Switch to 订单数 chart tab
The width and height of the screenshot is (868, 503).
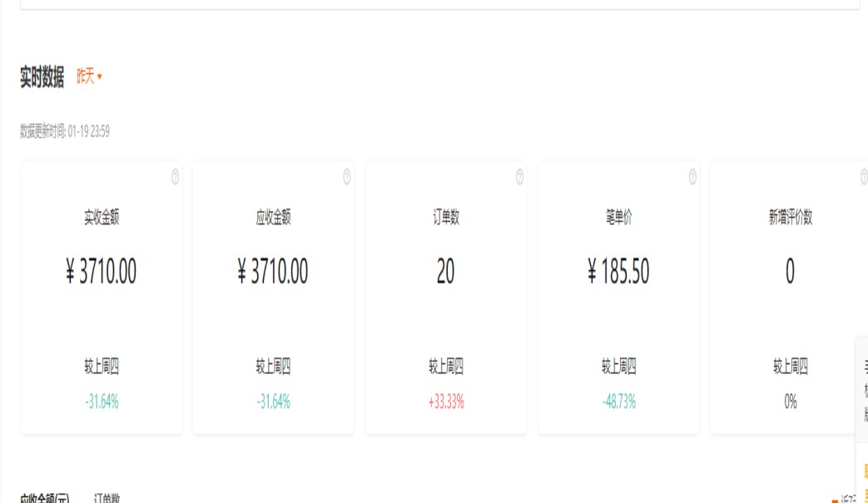107,499
